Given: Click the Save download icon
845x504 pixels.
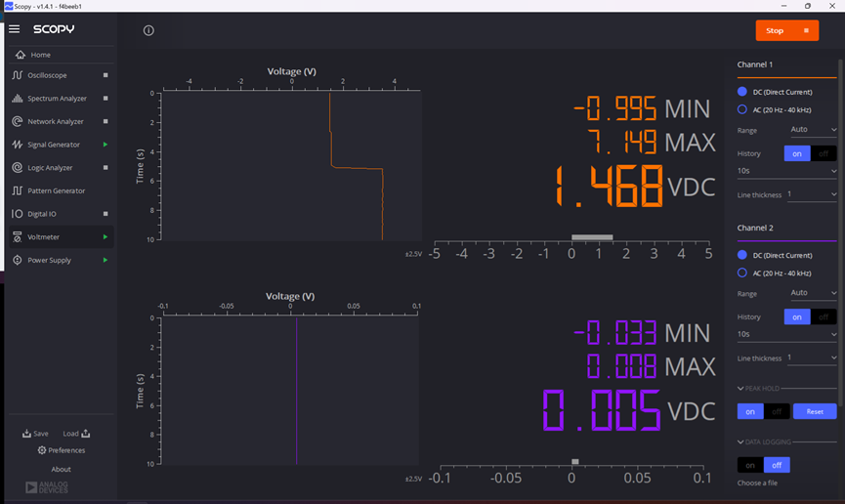Looking at the screenshot, I should 26,434.
